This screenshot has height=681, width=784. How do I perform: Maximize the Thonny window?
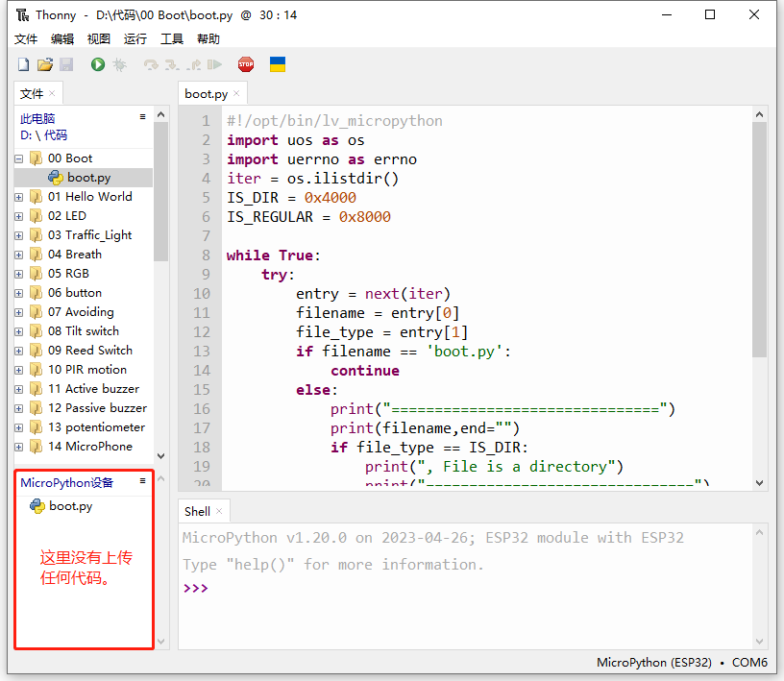pos(709,15)
